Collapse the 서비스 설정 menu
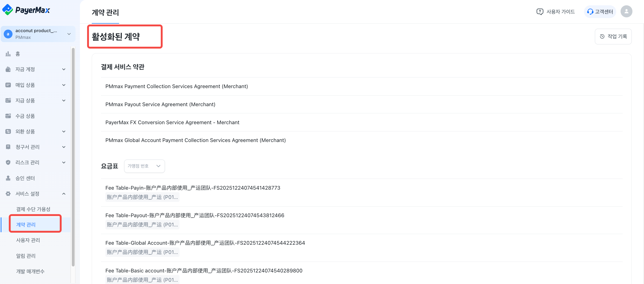This screenshot has width=644, height=284. (64, 193)
